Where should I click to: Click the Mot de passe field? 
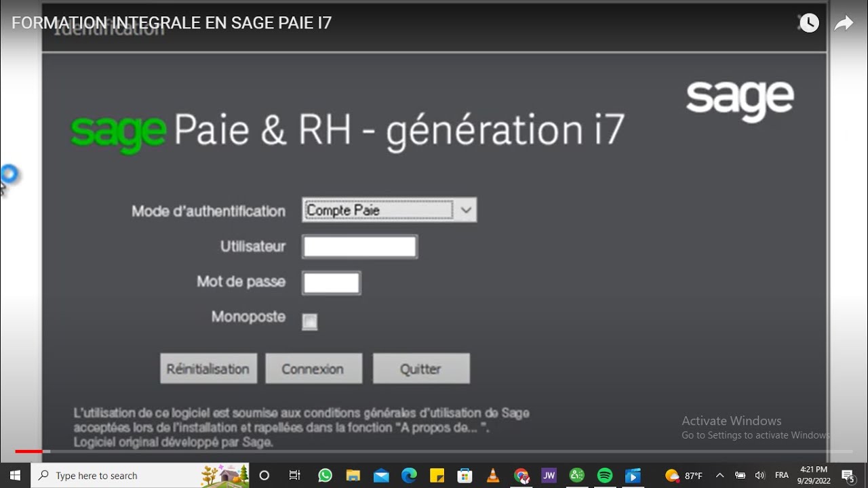331,283
